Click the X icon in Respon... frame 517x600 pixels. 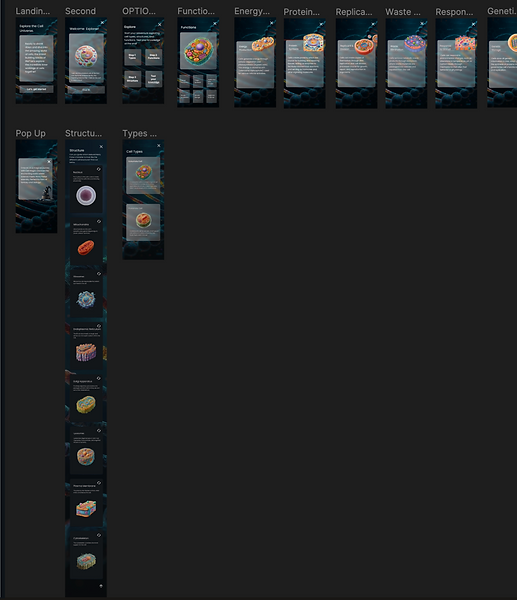tap(473, 24)
